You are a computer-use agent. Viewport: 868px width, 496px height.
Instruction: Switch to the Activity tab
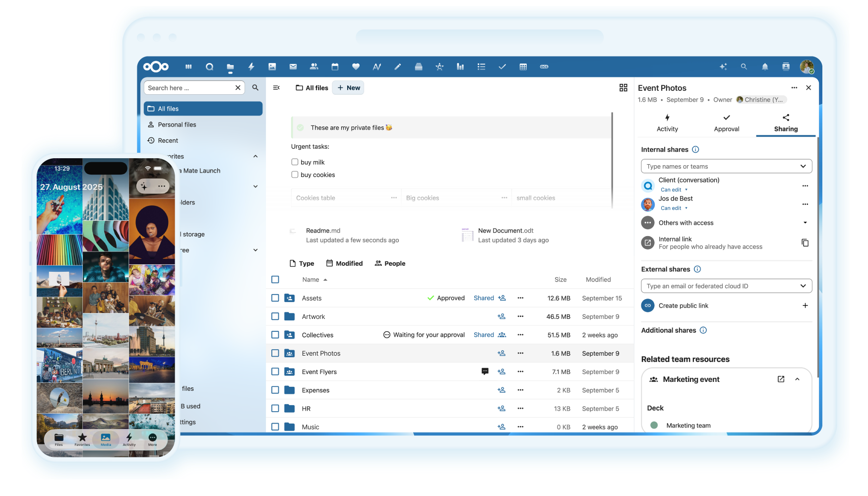click(667, 123)
